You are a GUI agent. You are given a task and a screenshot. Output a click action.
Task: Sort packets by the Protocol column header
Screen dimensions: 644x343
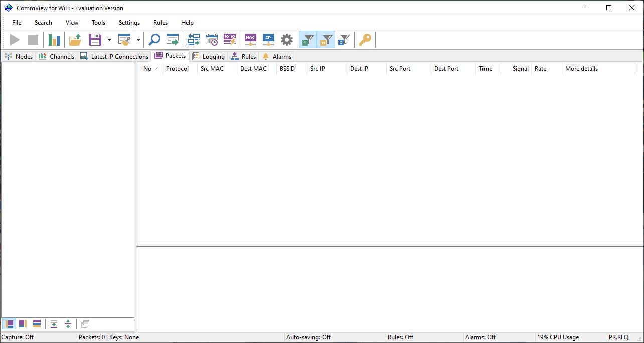(x=177, y=69)
